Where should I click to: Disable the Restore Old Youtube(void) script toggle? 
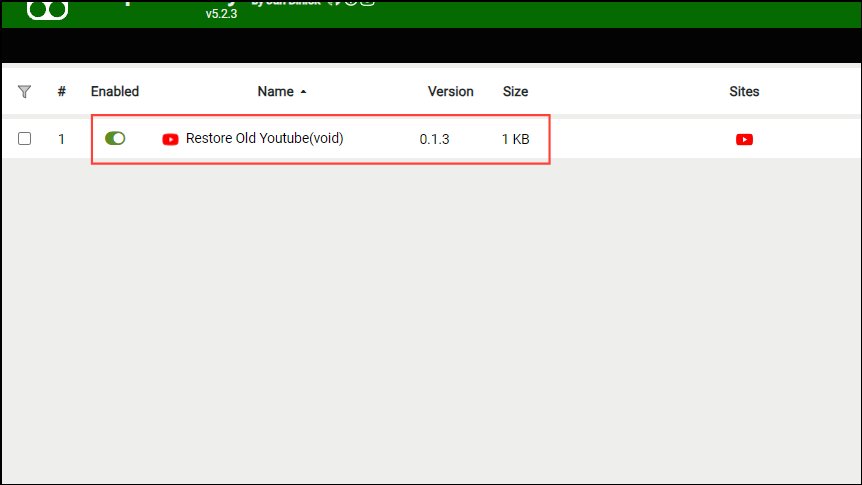click(115, 139)
